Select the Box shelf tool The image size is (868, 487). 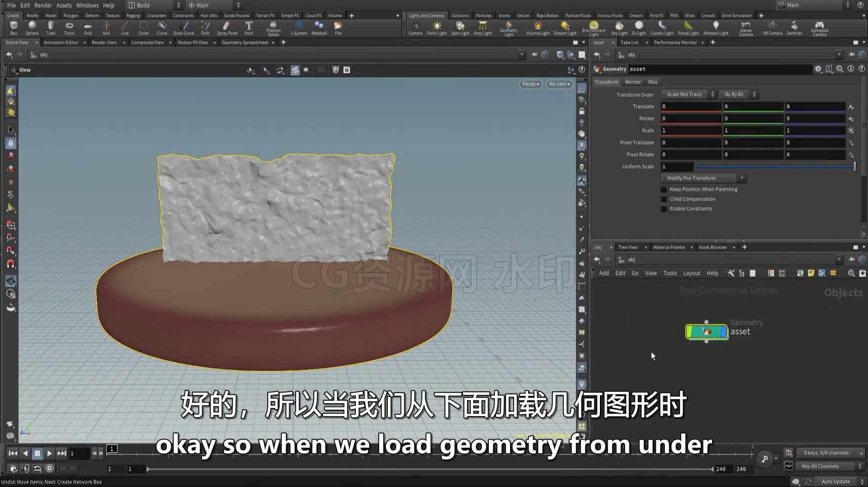(14, 28)
